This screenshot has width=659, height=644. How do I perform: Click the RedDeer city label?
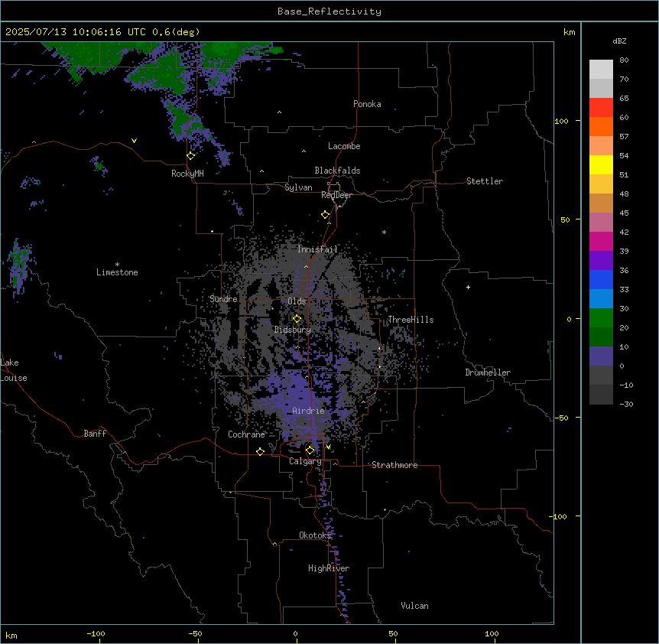click(x=336, y=195)
